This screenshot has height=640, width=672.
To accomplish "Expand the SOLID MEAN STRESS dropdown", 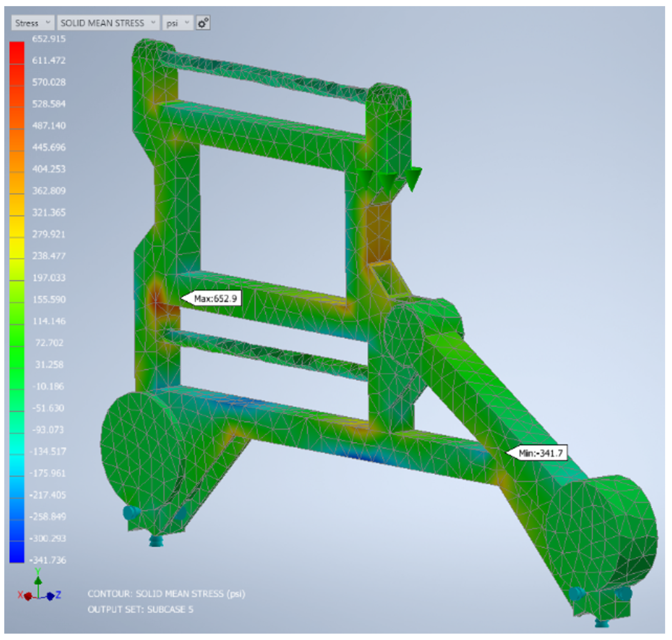I will pyautogui.click(x=108, y=23).
